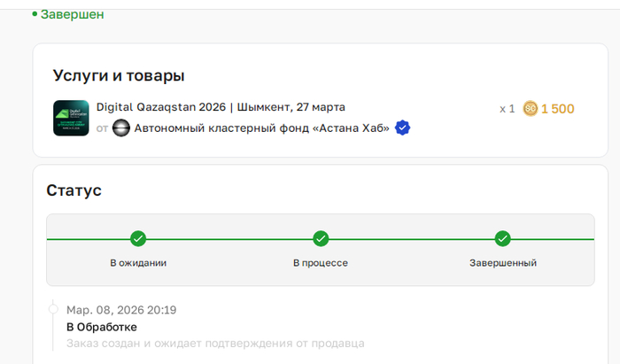The image size is (620, 364).
Task: Click the 1 500 price amount
Action: [558, 109]
